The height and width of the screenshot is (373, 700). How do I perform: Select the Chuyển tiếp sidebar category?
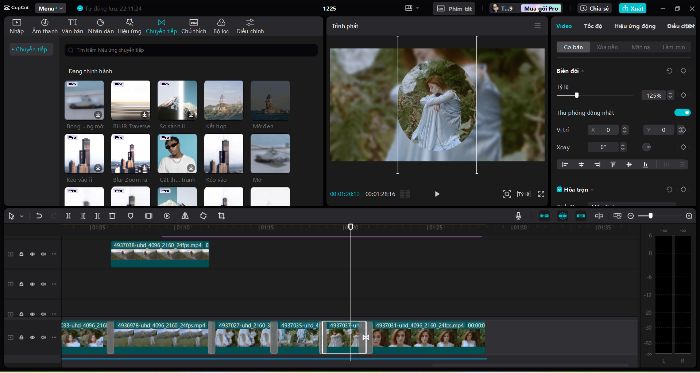[x=30, y=50]
